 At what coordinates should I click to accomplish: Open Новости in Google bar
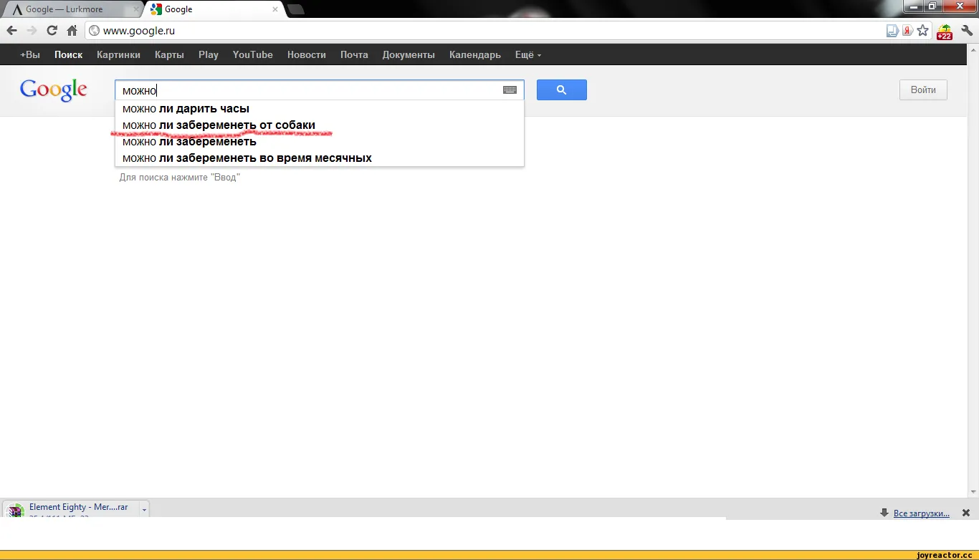pyautogui.click(x=307, y=54)
